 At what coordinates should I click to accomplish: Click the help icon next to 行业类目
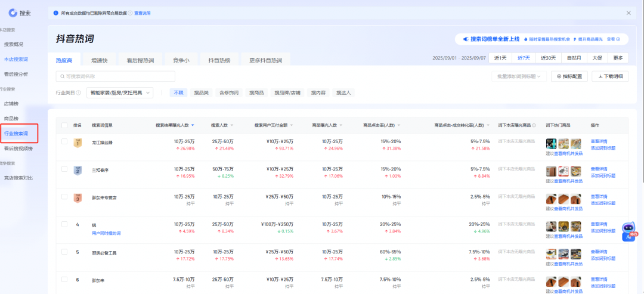click(x=79, y=93)
